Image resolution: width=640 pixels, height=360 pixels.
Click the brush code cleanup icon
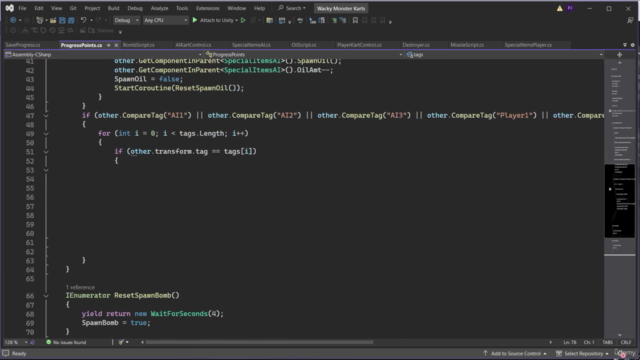(x=121, y=342)
